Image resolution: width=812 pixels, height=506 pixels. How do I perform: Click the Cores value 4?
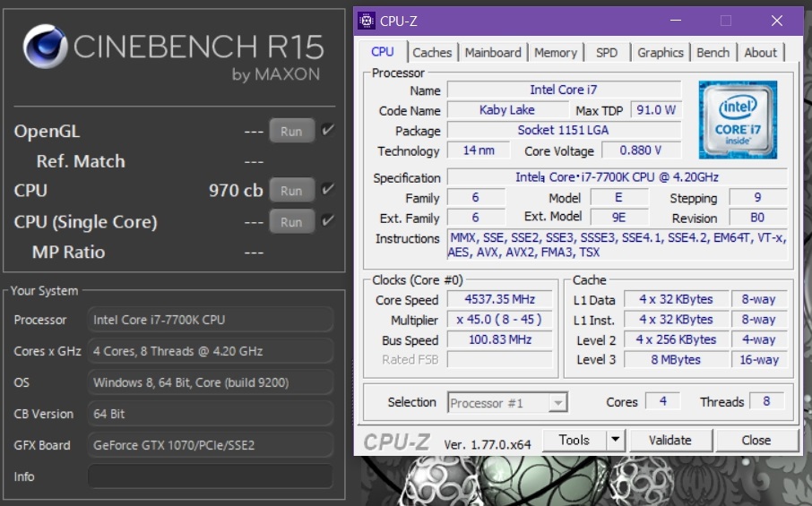click(x=663, y=401)
